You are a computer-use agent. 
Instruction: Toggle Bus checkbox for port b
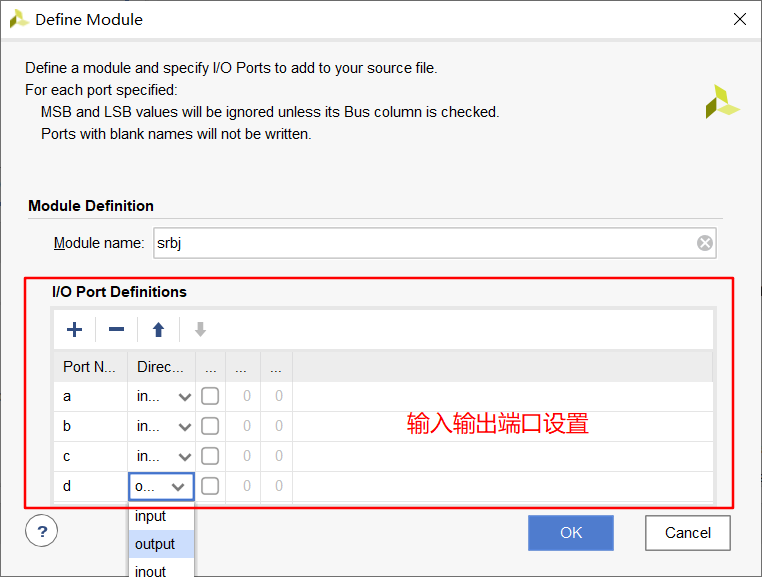coord(210,426)
